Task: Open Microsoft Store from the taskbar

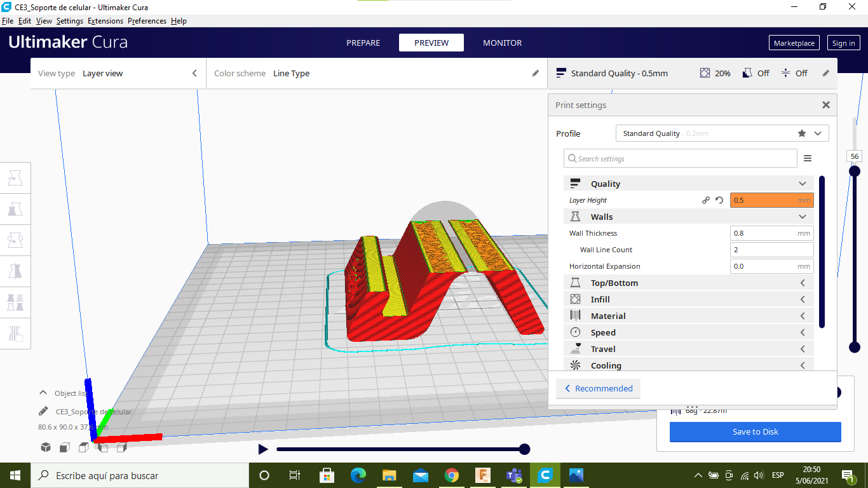Action: click(x=327, y=475)
